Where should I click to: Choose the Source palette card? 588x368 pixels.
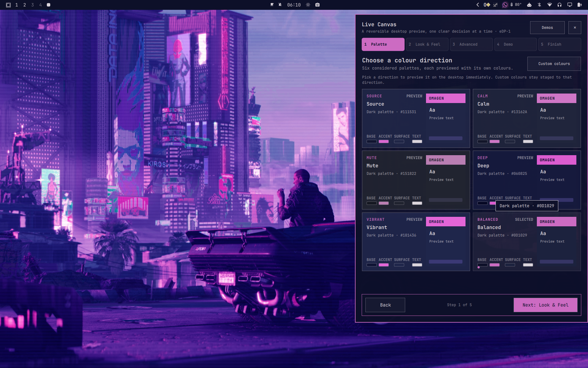tap(416, 118)
